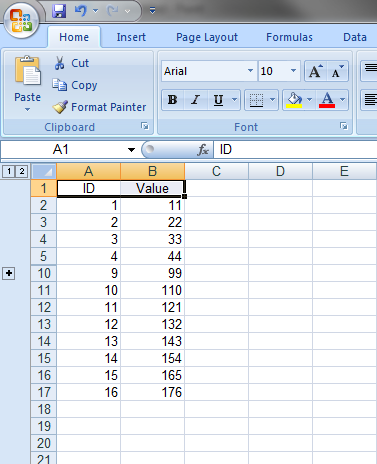This screenshot has width=377, height=464.
Task: Expand grouped rows with plus button
Action: (9, 273)
